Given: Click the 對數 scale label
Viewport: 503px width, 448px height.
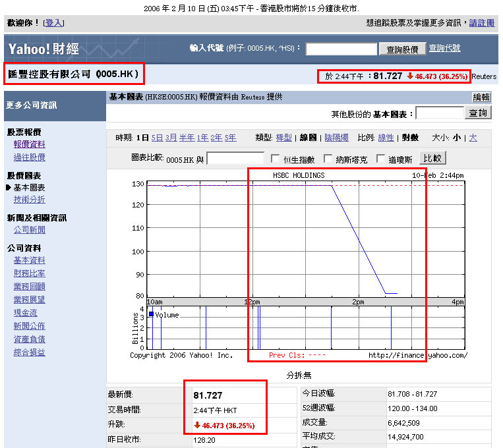Looking at the screenshot, I should pos(410,138).
